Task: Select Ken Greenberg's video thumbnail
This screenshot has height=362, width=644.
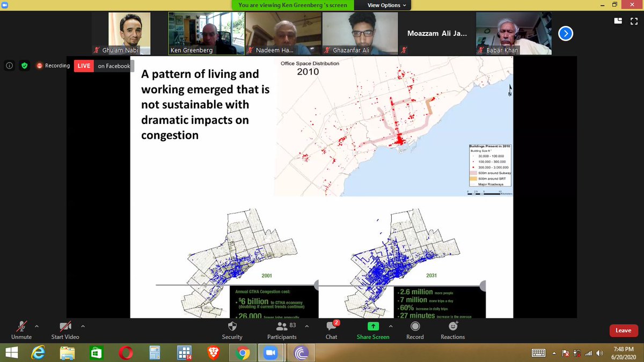Action: [207, 33]
